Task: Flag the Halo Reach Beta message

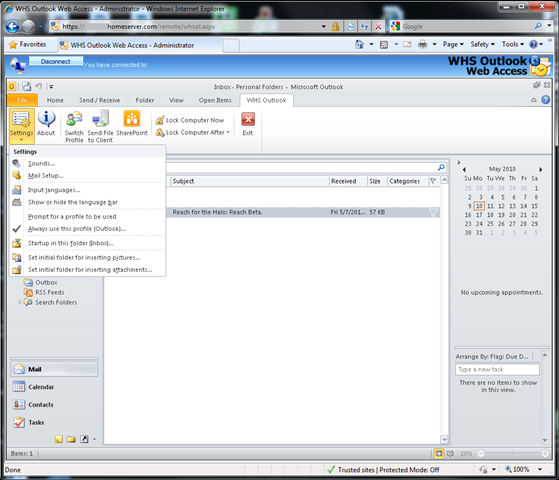Action: [x=433, y=212]
